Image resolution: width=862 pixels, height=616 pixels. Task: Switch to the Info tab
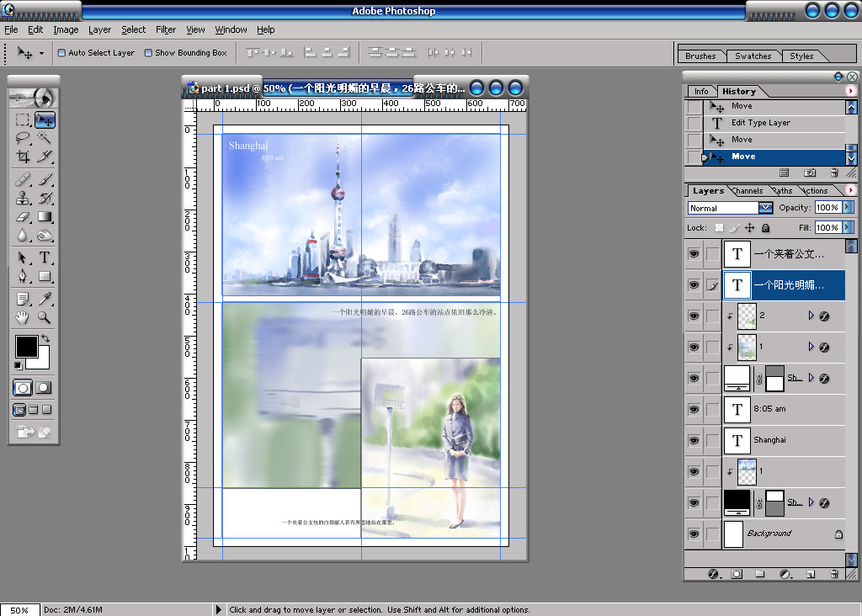coord(701,92)
